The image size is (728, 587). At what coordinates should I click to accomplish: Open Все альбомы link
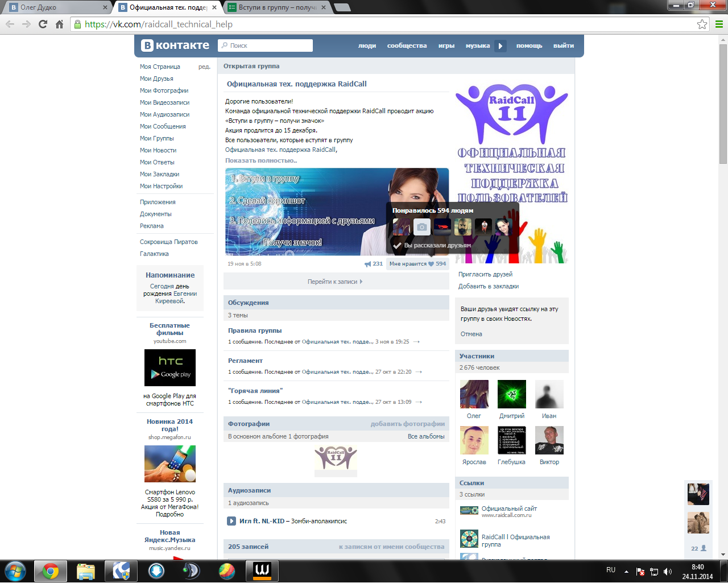(x=426, y=436)
